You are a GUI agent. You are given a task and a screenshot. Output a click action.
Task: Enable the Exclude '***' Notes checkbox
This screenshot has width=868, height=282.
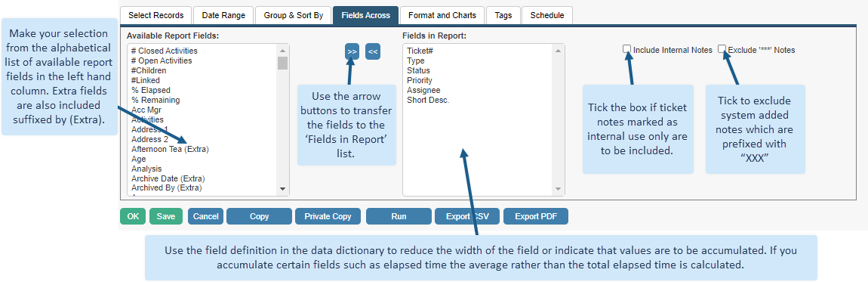click(722, 49)
